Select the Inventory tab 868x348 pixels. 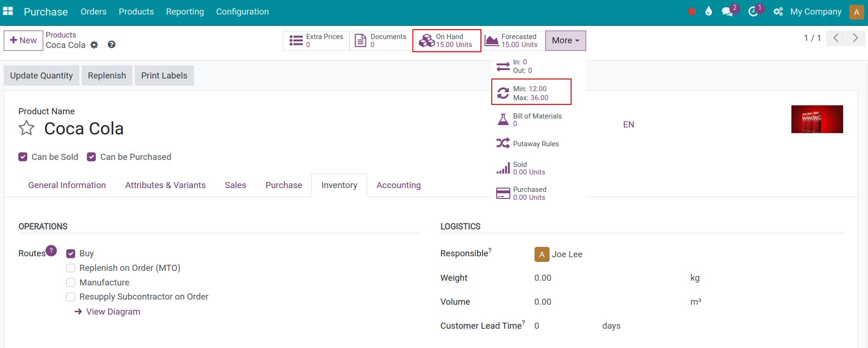pyautogui.click(x=339, y=185)
